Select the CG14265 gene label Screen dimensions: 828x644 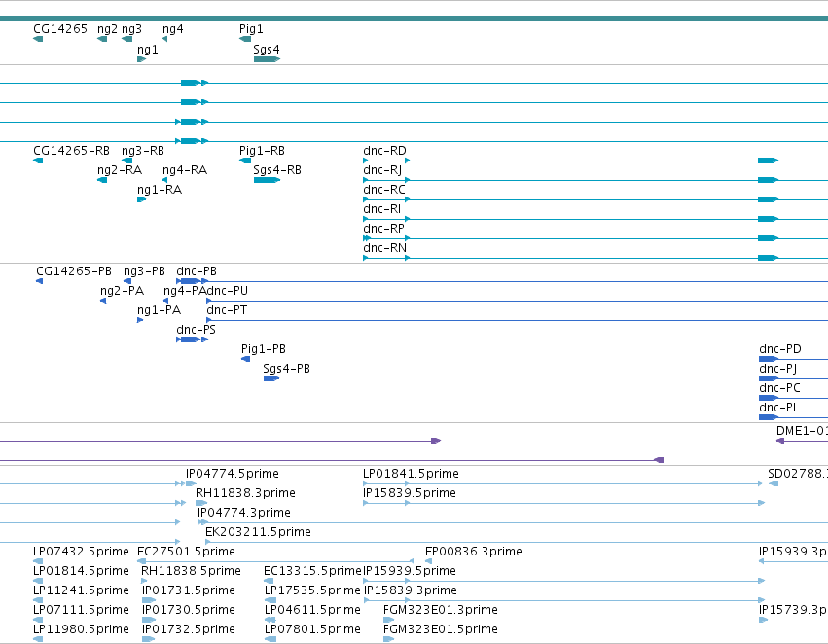click(60, 29)
